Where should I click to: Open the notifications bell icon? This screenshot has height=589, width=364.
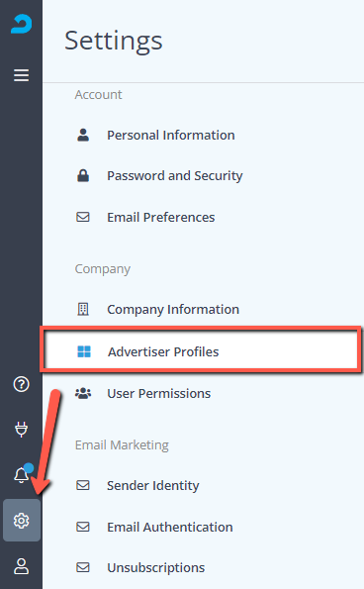coord(22,474)
